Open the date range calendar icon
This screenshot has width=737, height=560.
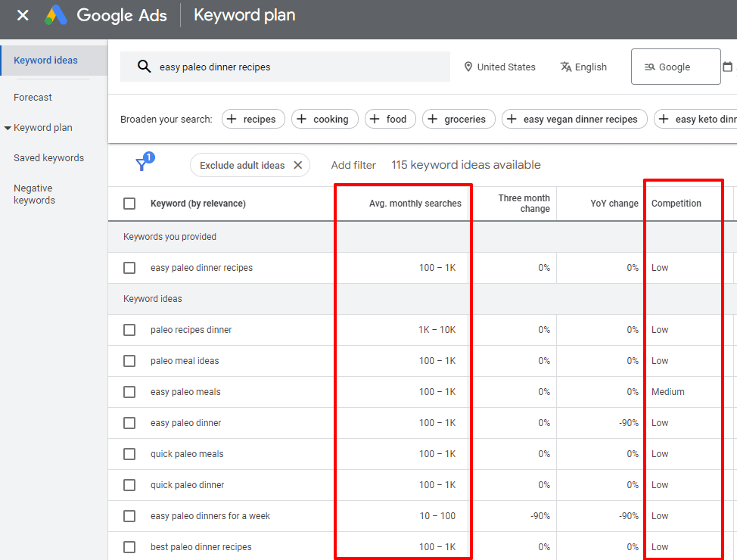pos(727,67)
